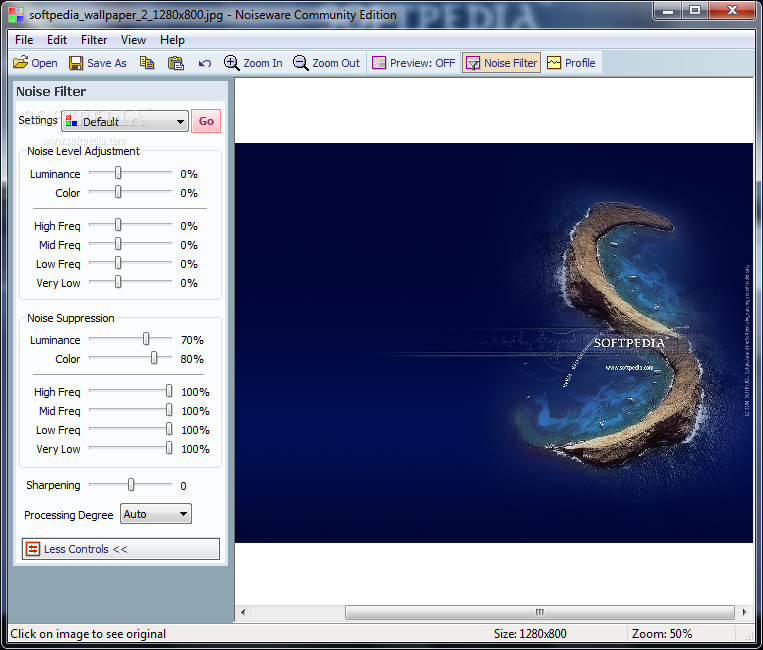Click the Zoom In magnifier icon
Image resolution: width=763 pixels, height=650 pixels.
tap(231, 63)
